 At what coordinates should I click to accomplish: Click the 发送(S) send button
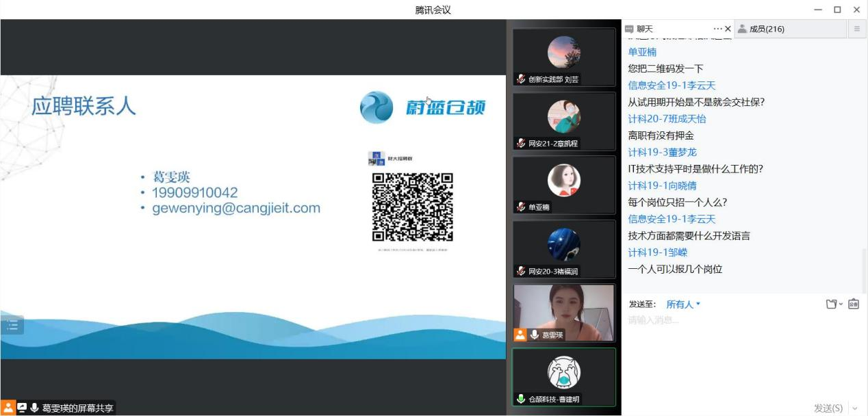point(828,408)
